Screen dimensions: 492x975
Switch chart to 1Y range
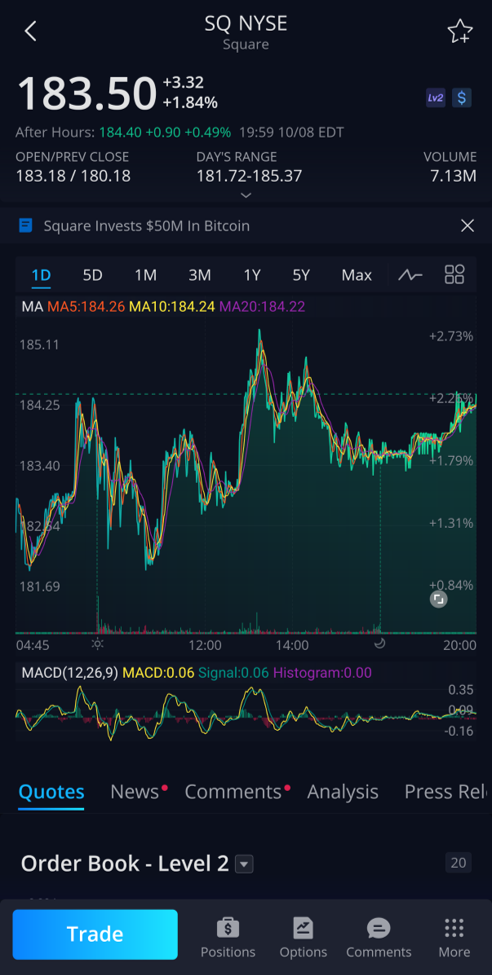(x=252, y=275)
